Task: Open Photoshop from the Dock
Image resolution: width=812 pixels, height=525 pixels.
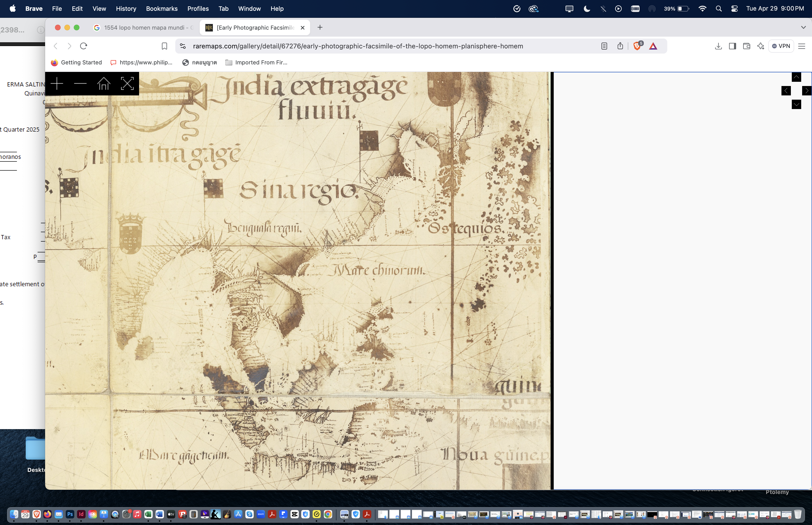Action: [x=70, y=514]
